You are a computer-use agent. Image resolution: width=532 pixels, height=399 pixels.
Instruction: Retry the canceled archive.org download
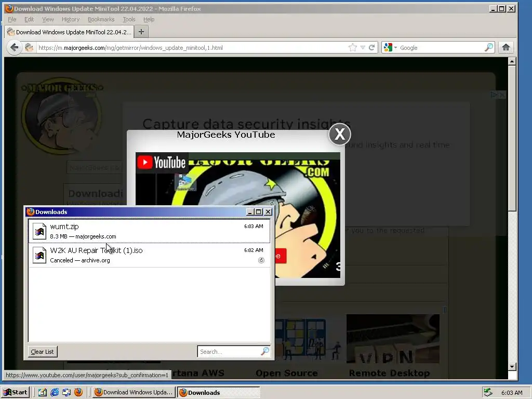261,260
